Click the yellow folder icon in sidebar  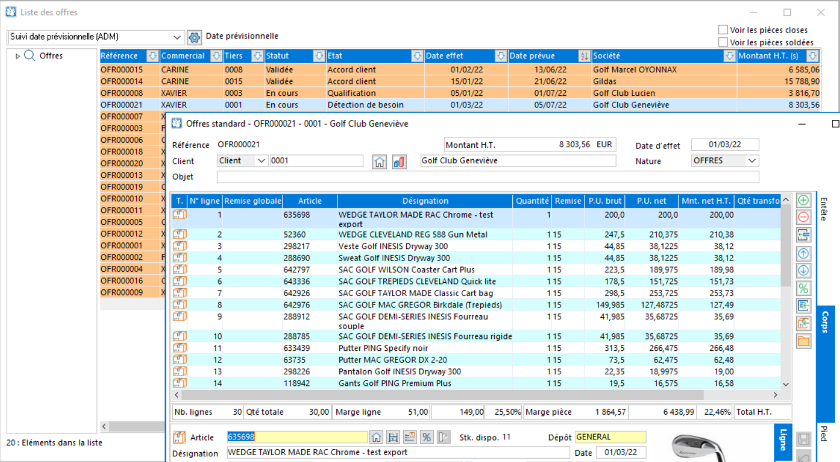tap(803, 341)
